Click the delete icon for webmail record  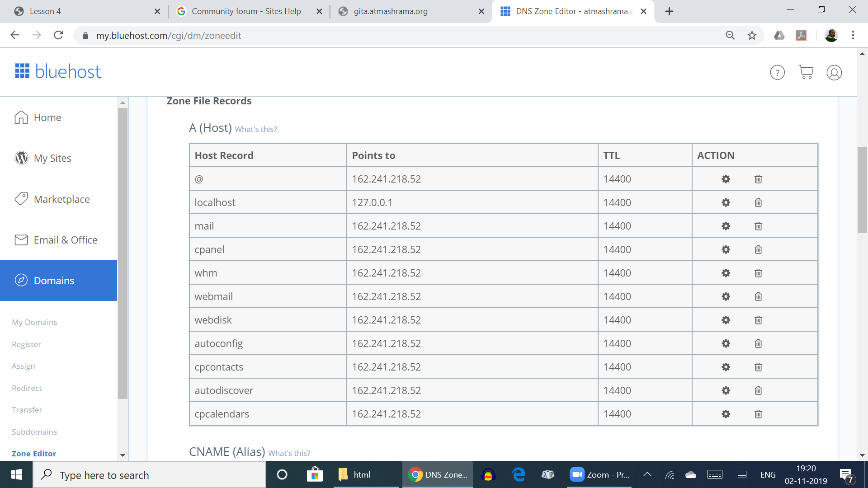click(x=758, y=296)
